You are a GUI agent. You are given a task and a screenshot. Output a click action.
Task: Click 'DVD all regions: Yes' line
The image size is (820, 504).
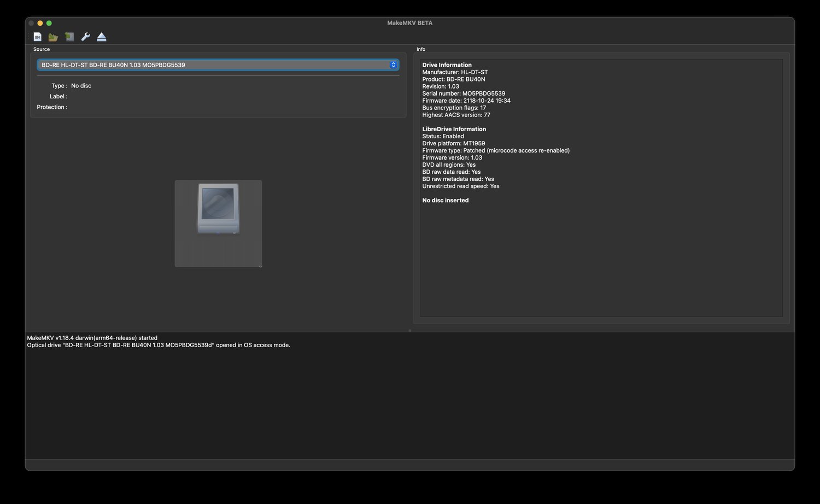pos(449,165)
